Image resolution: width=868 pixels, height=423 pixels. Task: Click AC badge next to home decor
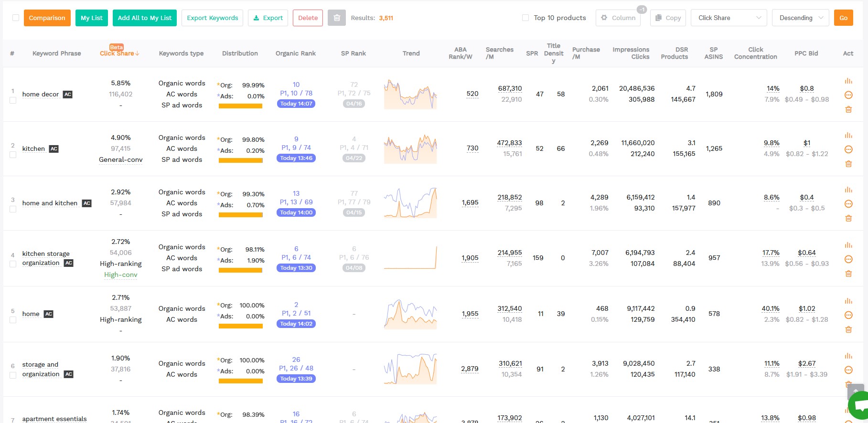tap(68, 95)
